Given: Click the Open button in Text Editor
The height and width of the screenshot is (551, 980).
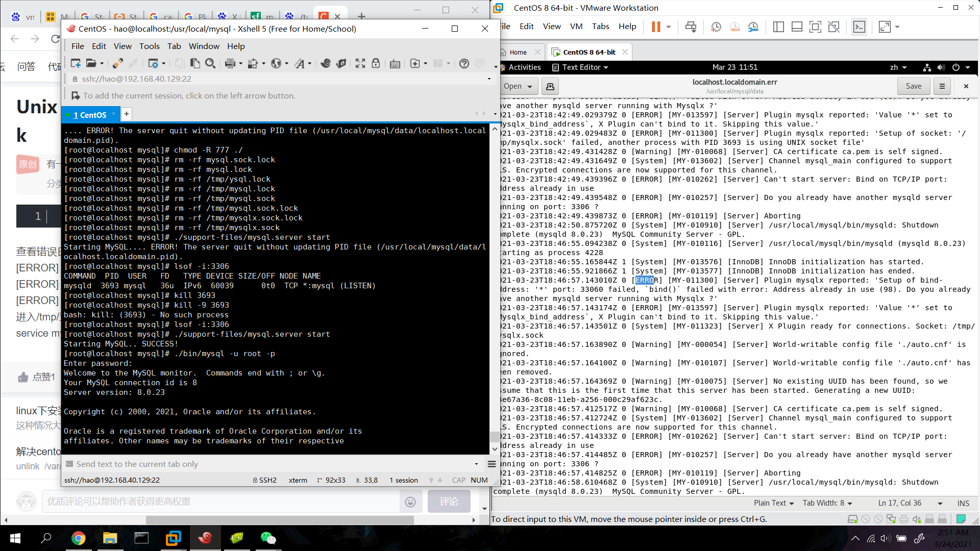Looking at the screenshot, I should pyautogui.click(x=518, y=86).
